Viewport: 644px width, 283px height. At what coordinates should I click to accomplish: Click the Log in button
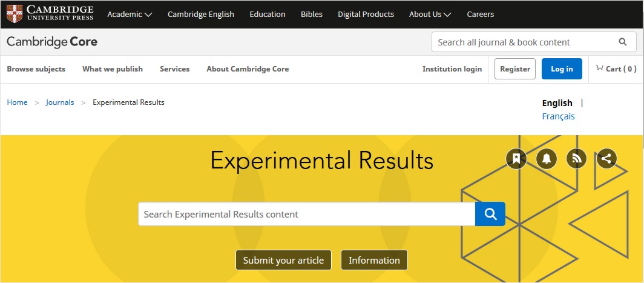click(562, 68)
